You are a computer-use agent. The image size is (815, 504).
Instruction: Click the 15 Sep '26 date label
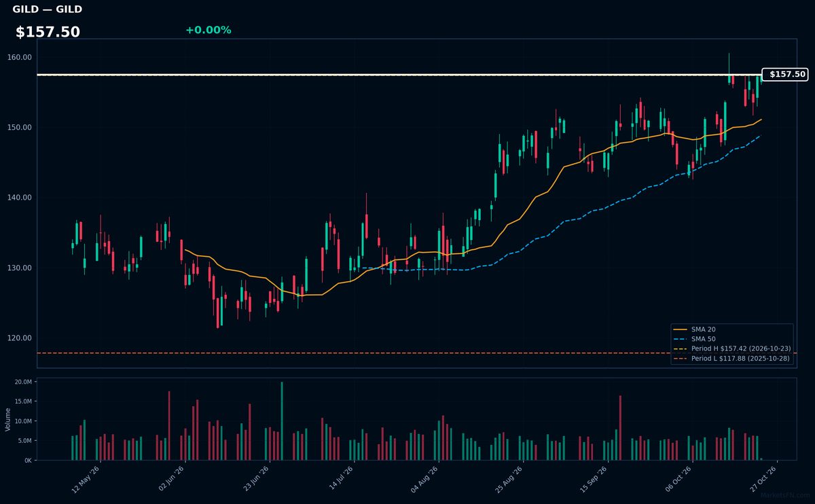tap(594, 478)
